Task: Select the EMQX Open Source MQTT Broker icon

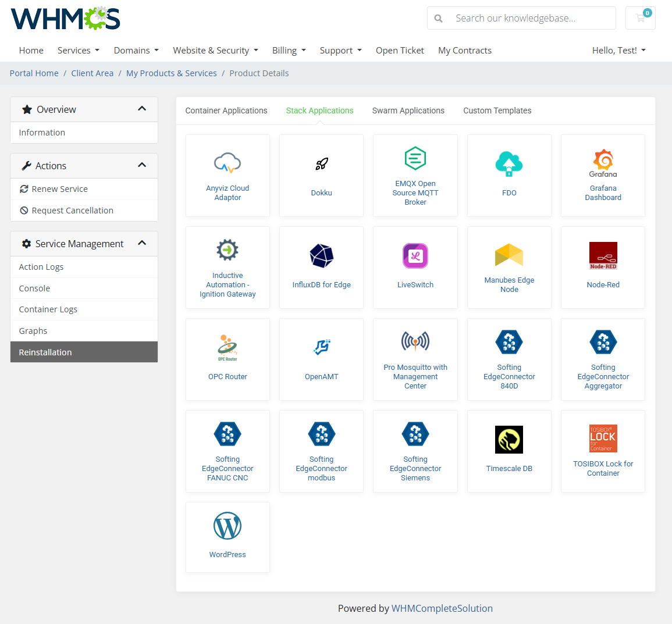Action: tap(415, 158)
